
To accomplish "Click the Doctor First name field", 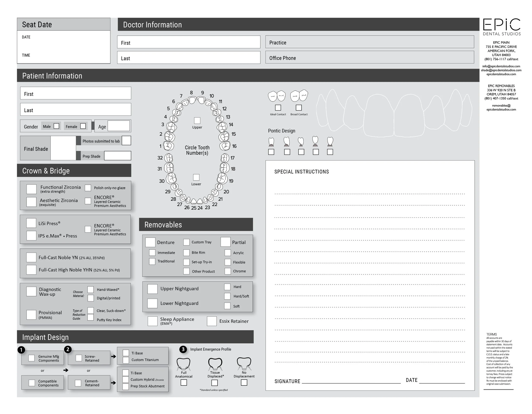I will [189, 42].
